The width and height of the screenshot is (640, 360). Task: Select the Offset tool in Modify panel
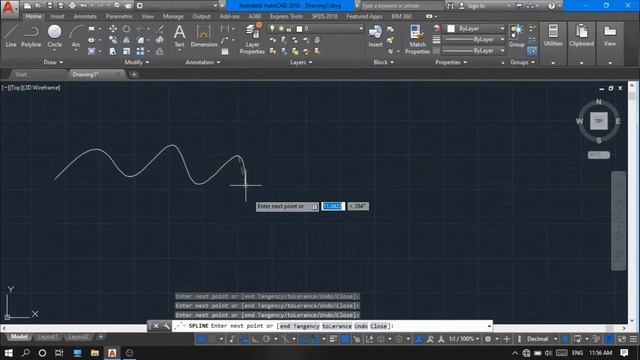[x=160, y=51]
